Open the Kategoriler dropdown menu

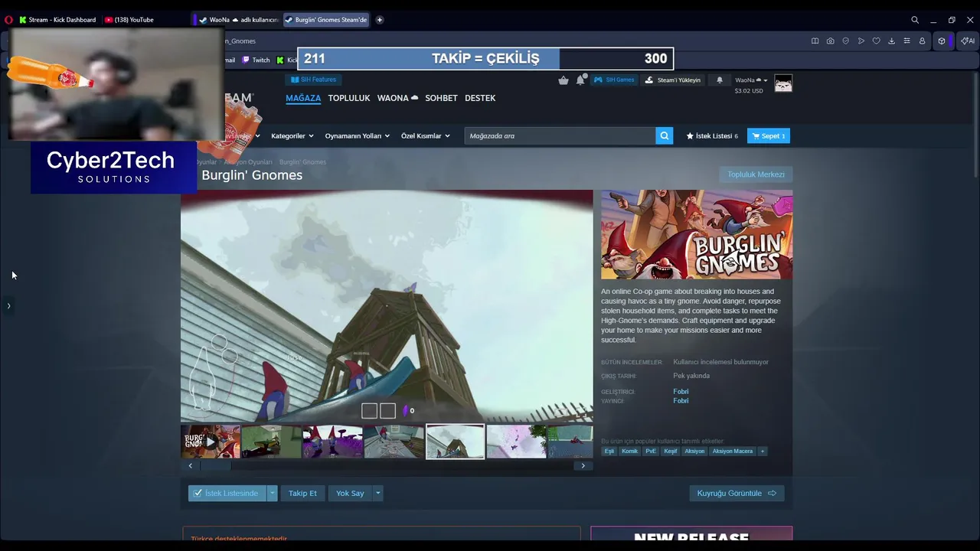tap(292, 135)
